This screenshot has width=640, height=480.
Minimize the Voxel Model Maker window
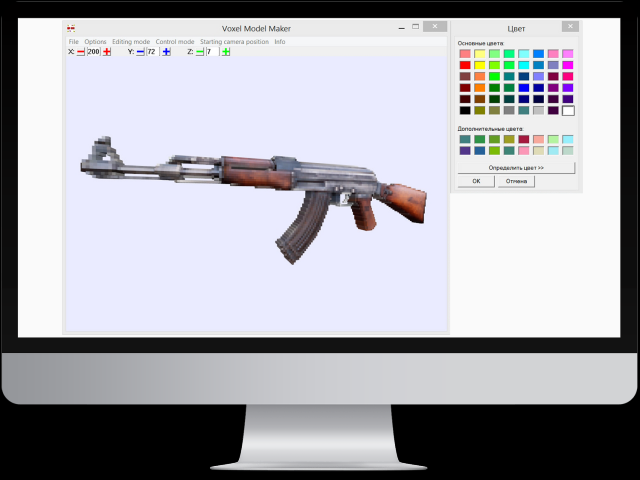[402, 28]
